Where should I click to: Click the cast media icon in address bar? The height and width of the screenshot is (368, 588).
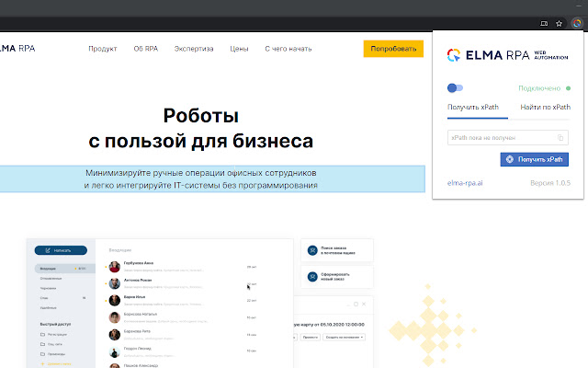(x=544, y=24)
